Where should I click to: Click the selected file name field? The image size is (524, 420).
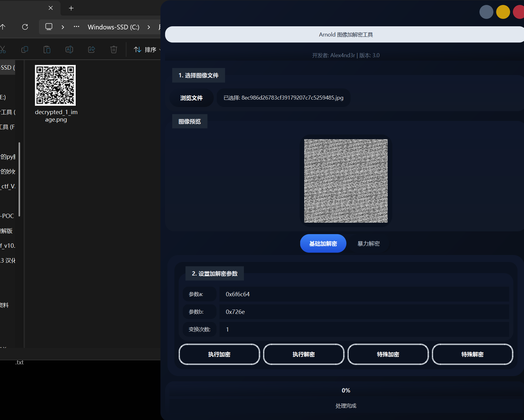(x=283, y=98)
